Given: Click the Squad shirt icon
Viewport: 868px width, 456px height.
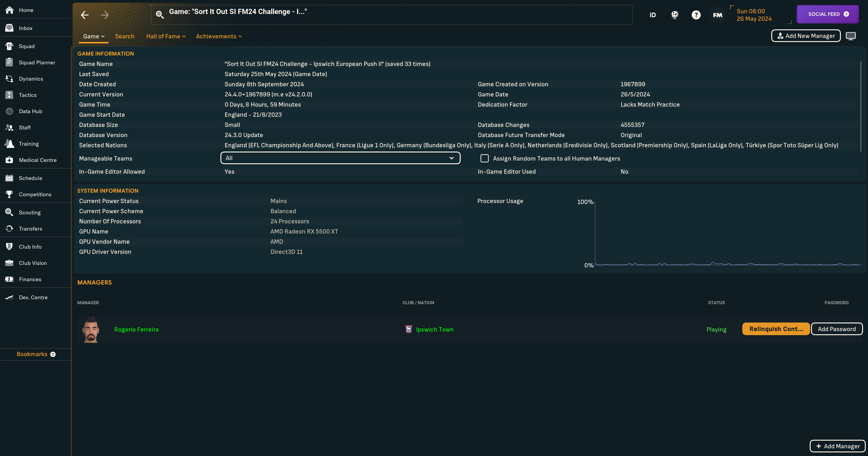Looking at the screenshot, I should pyautogui.click(x=9, y=46).
